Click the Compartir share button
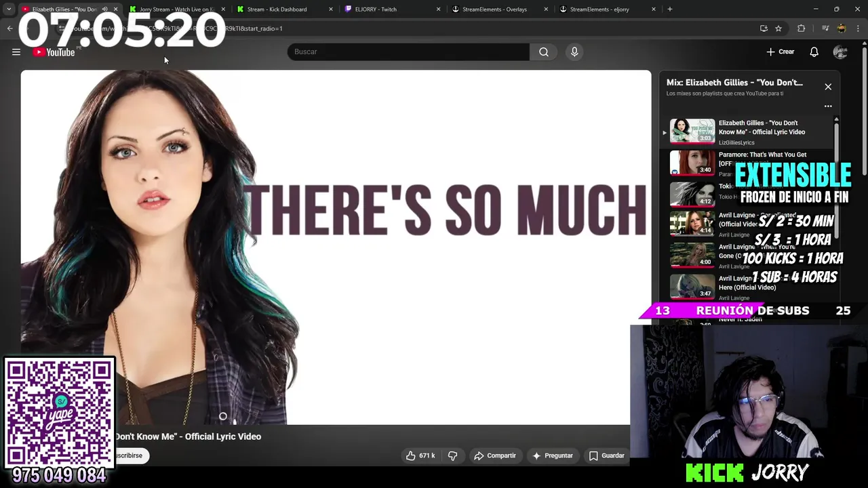The width and height of the screenshot is (868, 488). pyautogui.click(x=495, y=455)
